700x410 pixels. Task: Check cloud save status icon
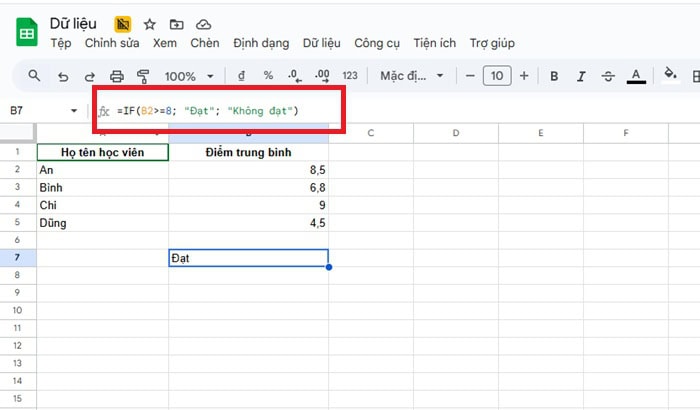pyautogui.click(x=203, y=23)
